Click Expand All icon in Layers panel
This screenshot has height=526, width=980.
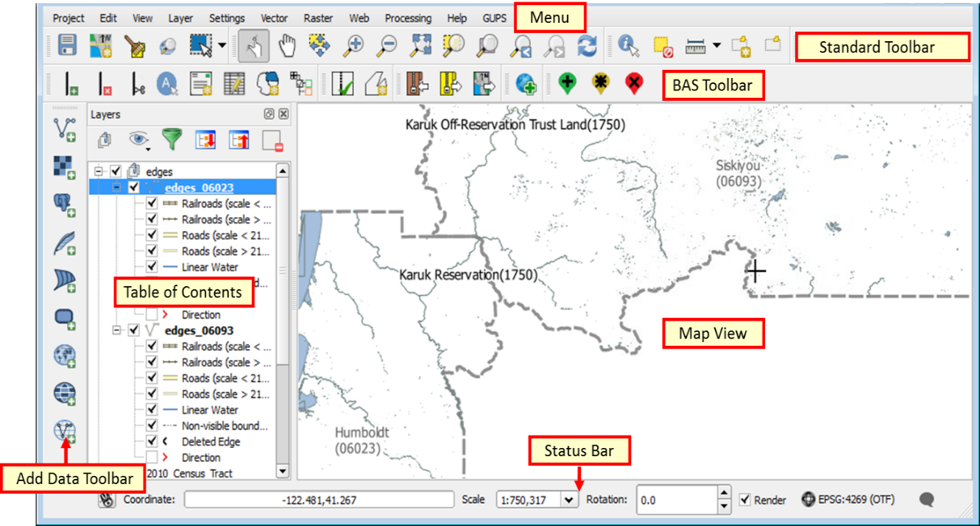coord(205,140)
